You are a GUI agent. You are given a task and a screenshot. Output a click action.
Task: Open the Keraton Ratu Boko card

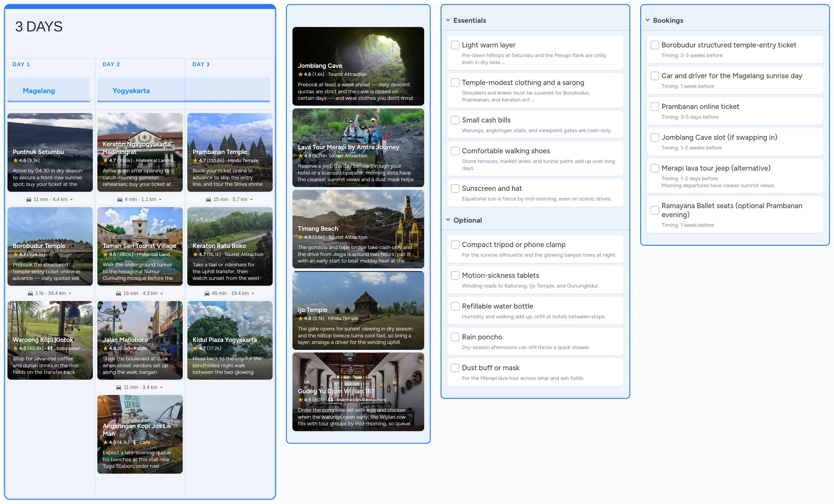click(230, 246)
